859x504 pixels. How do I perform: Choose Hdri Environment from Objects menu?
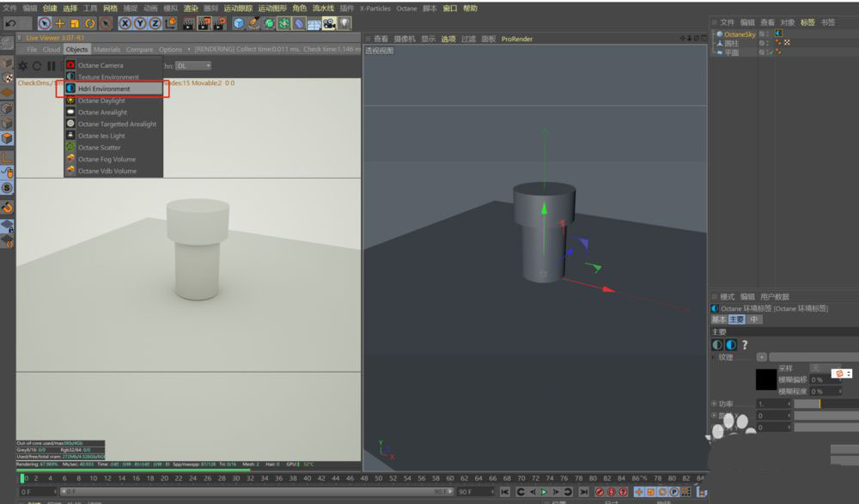[x=104, y=88]
